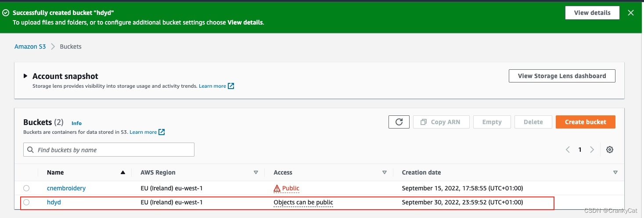Viewport: 644px width, 218px height.
Task: Click the search magnifier icon in the bucket filter
Action: pos(30,150)
